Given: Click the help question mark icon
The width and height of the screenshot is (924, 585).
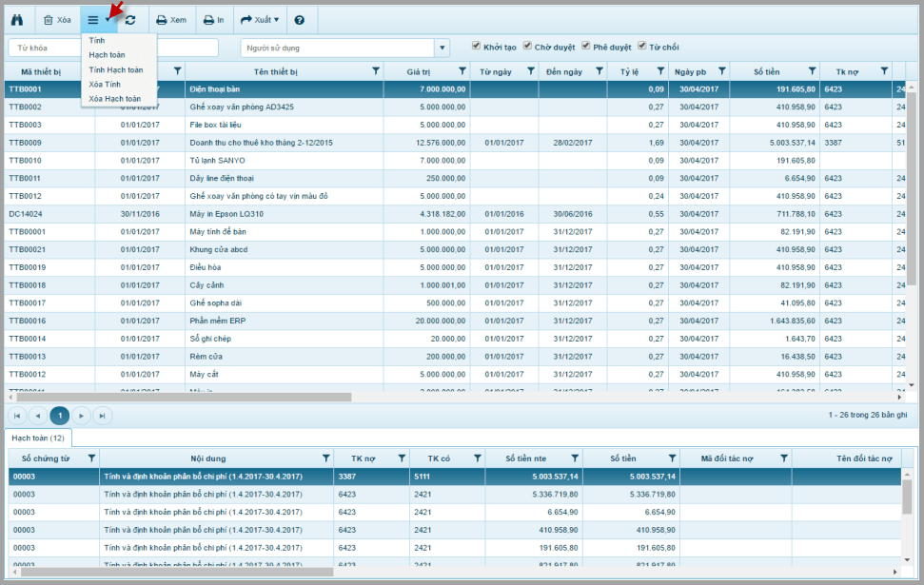Looking at the screenshot, I should 300,20.
